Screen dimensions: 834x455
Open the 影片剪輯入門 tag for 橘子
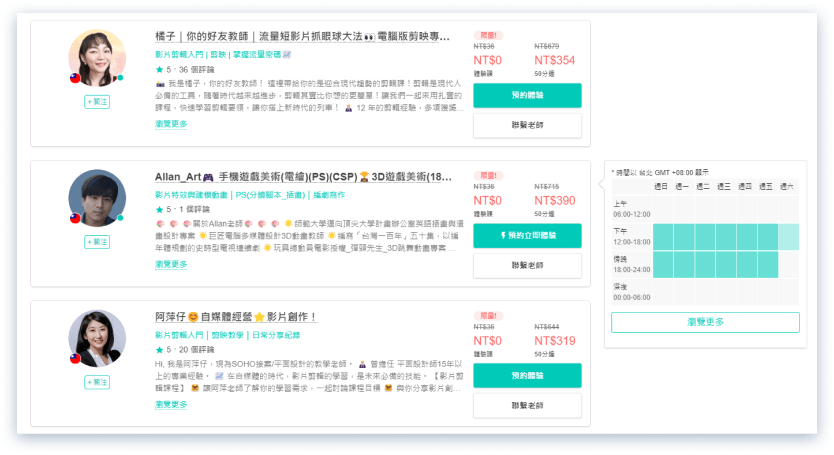point(180,53)
